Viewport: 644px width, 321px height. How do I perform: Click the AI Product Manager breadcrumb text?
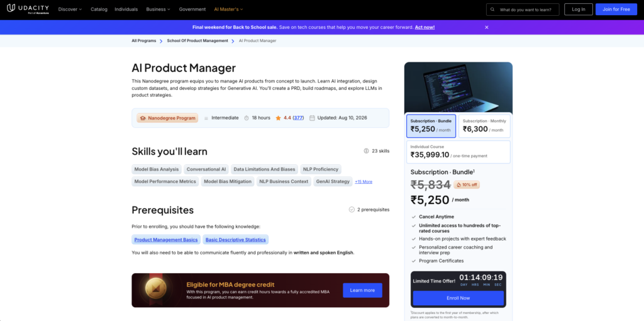point(257,41)
